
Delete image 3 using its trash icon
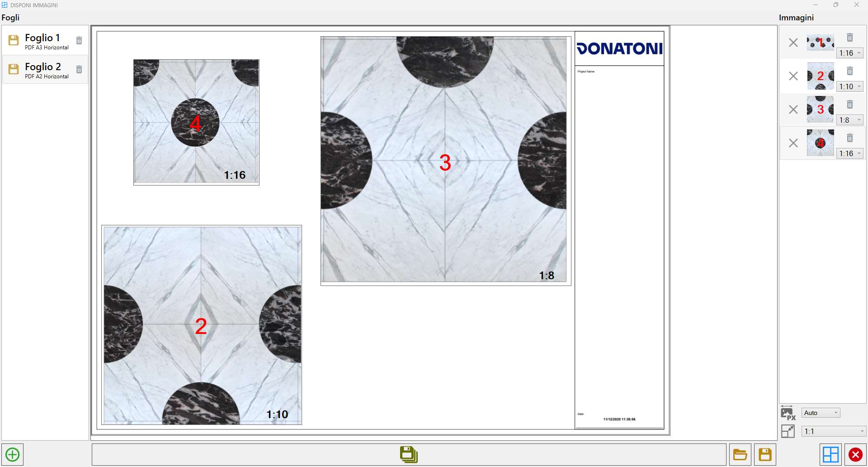850,105
